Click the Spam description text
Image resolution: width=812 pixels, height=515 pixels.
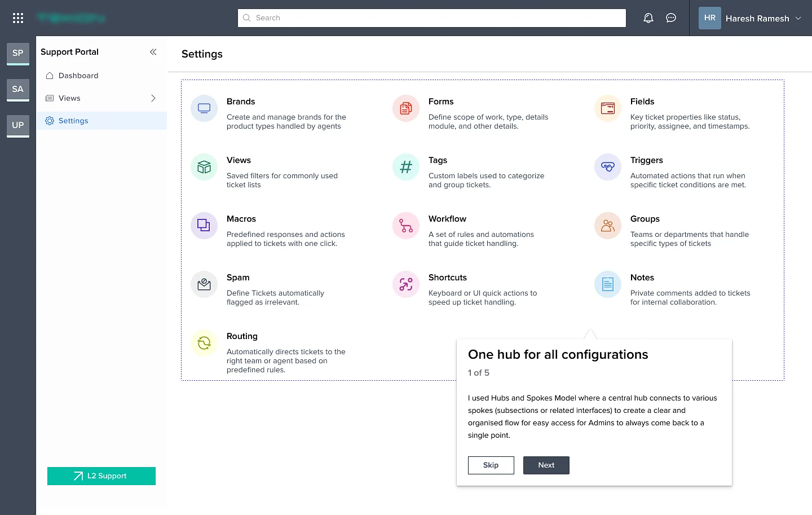click(275, 298)
